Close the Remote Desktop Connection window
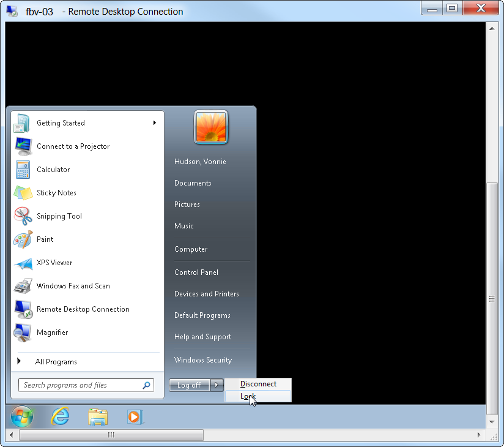Image resolution: width=504 pixels, height=447 pixels. click(481, 9)
